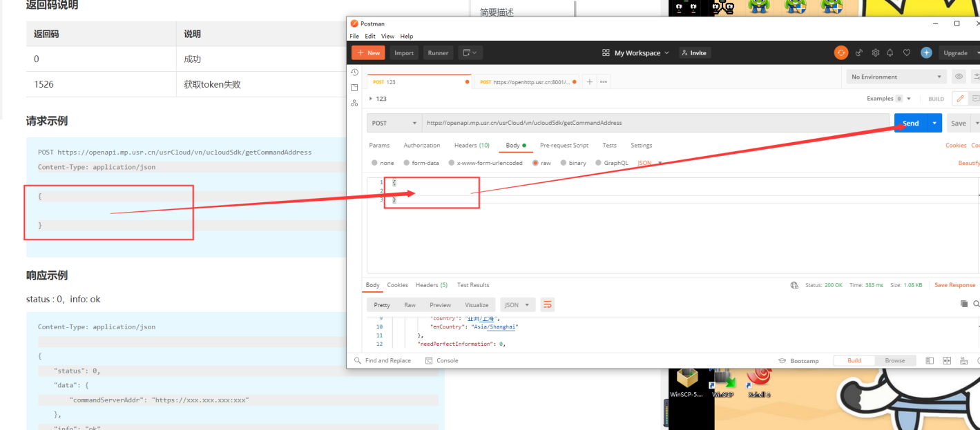The width and height of the screenshot is (980, 430).
Task: Open the response JSON format dropdown
Action: pyautogui.click(x=517, y=304)
